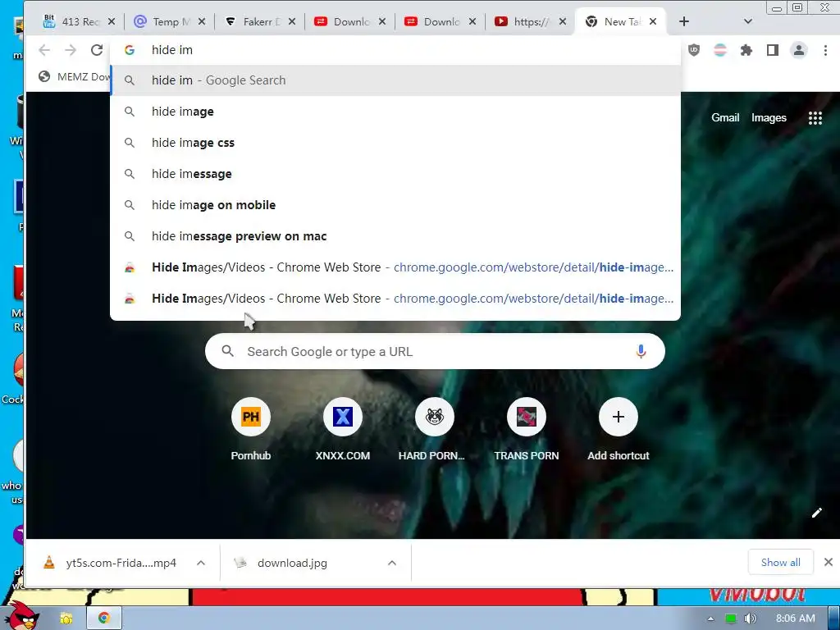The image size is (840, 630).
Task: Start voice search with the microphone
Action: point(641,351)
